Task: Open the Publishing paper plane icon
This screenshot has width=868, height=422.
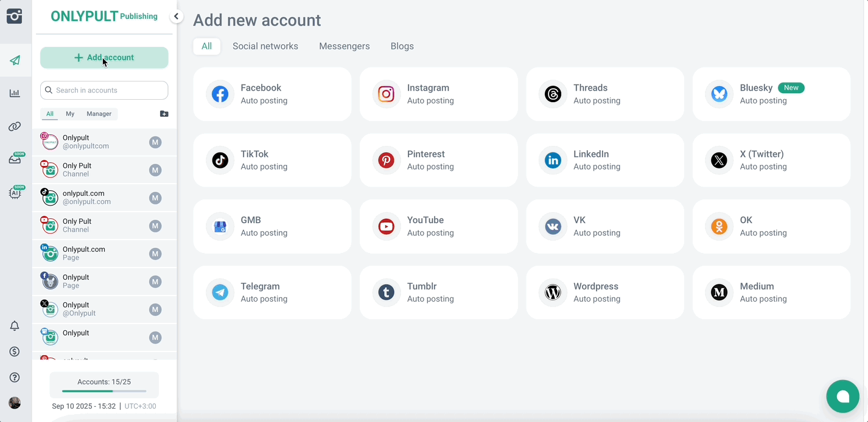Action: click(x=15, y=60)
